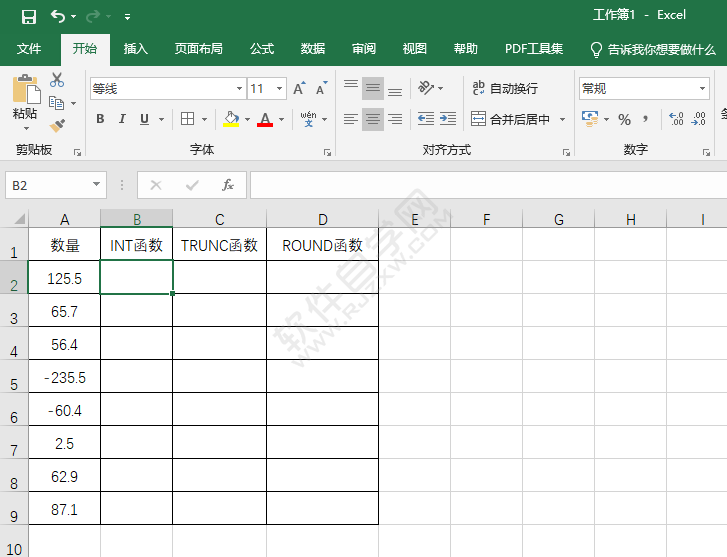Open the 常规 number format dropdown

click(x=702, y=89)
